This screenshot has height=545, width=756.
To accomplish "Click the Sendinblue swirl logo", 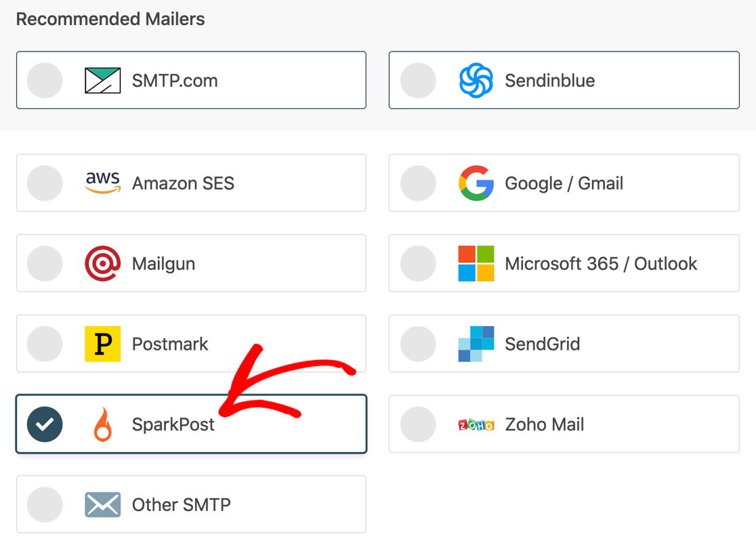I will point(476,81).
